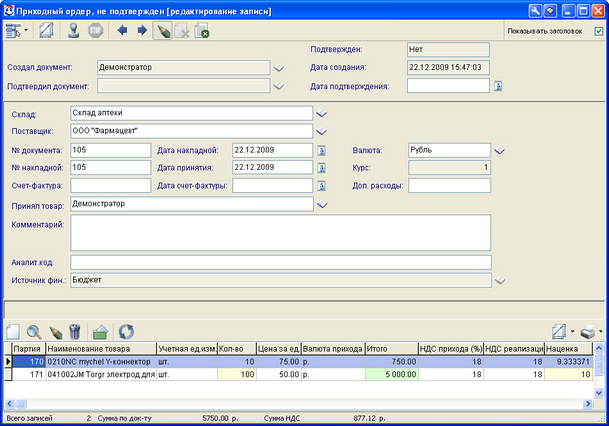
Task: Open the printer icon dropdown arrow
Action: (x=600, y=332)
